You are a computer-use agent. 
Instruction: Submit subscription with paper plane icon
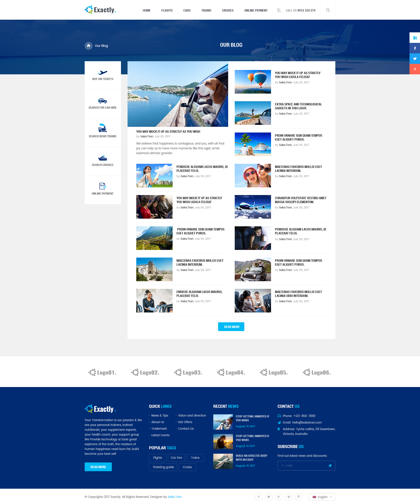point(330,465)
